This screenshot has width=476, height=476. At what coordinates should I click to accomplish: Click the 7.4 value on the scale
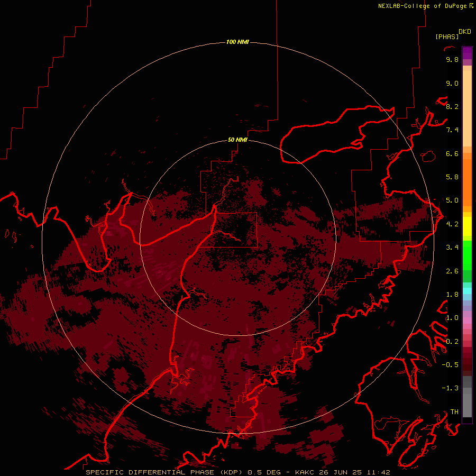coord(452,130)
